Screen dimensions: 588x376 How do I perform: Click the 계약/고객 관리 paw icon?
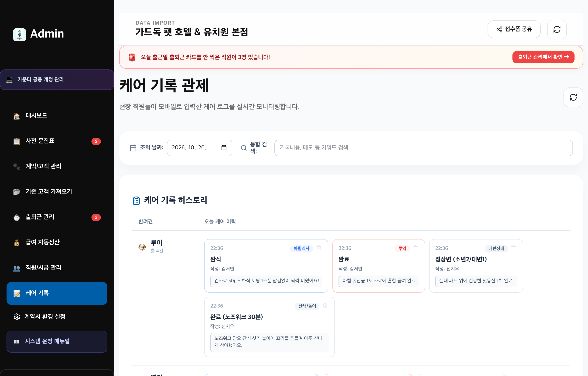tap(17, 167)
